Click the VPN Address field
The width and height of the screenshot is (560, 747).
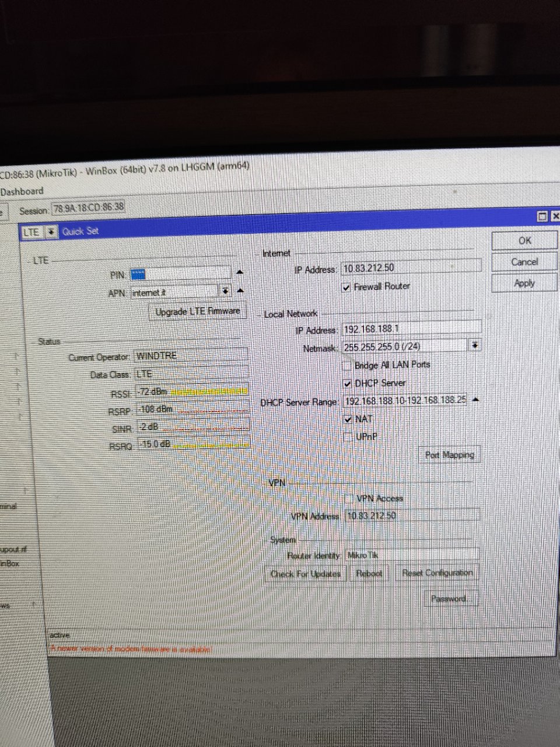pyautogui.click(x=412, y=515)
